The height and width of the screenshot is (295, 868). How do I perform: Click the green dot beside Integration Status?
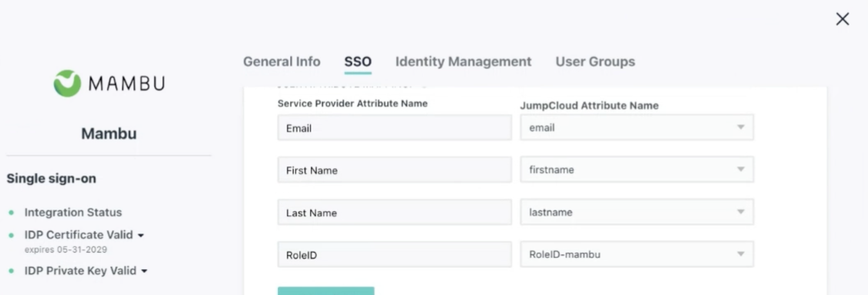click(12, 213)
